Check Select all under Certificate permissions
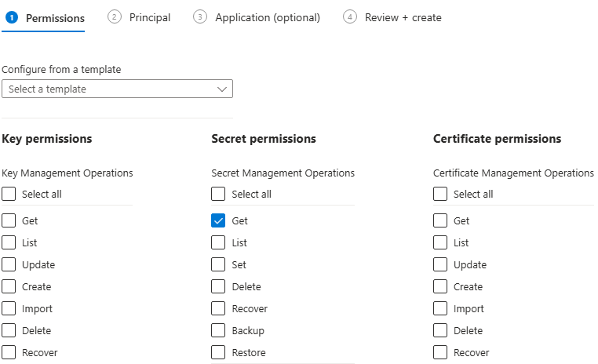 coord(440,194)
